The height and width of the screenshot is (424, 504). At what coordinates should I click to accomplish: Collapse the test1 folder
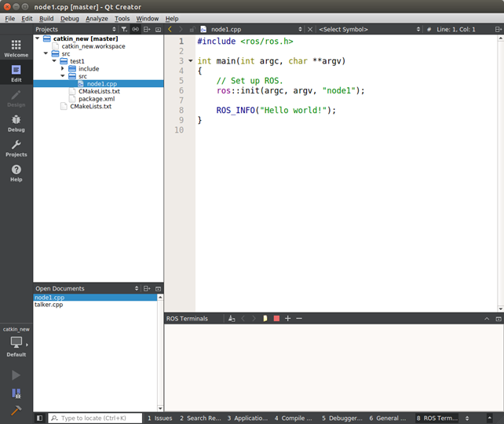coord(54,60)
